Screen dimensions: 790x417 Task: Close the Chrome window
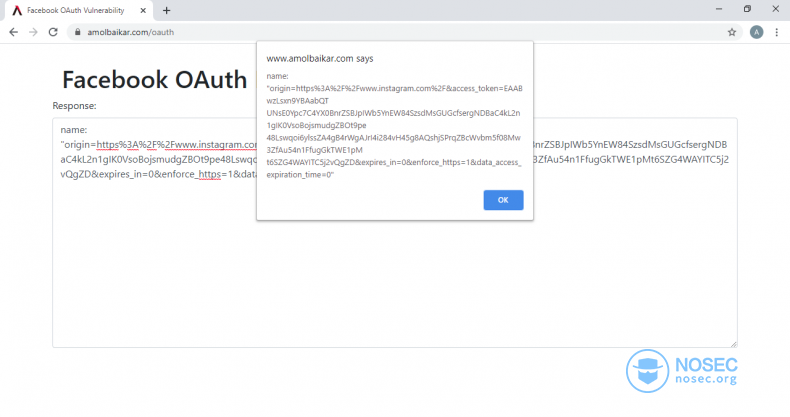coord(776,9)
